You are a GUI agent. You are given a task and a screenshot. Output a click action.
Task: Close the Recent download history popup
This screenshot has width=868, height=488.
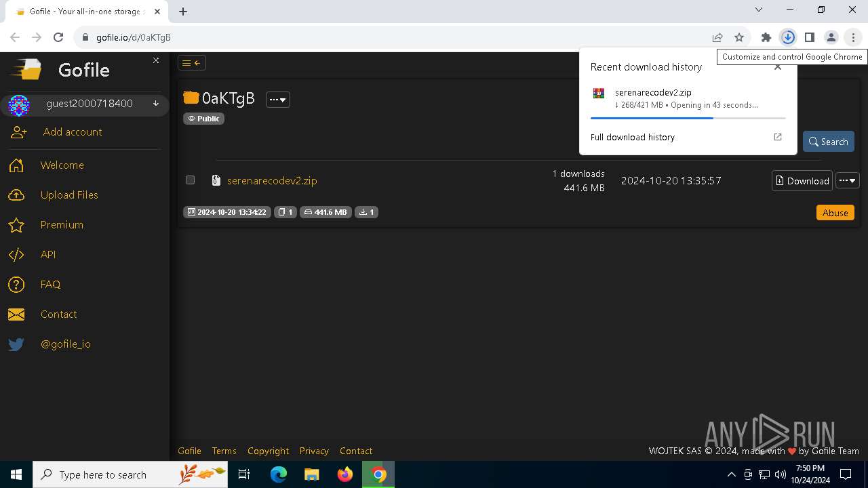tap(778, 66)
